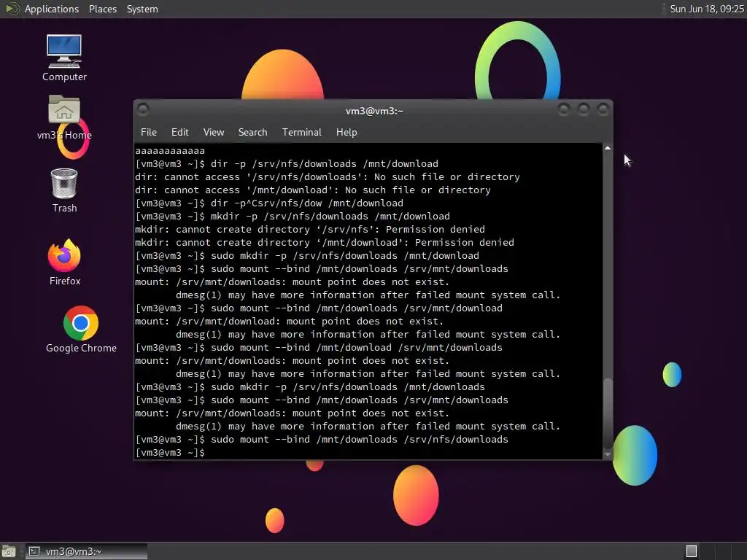747x560 pixels.
Task: Click the 'mkdir -p /srv/nfs/downloads /mnt/download' line without sudo
Action: 330,216
